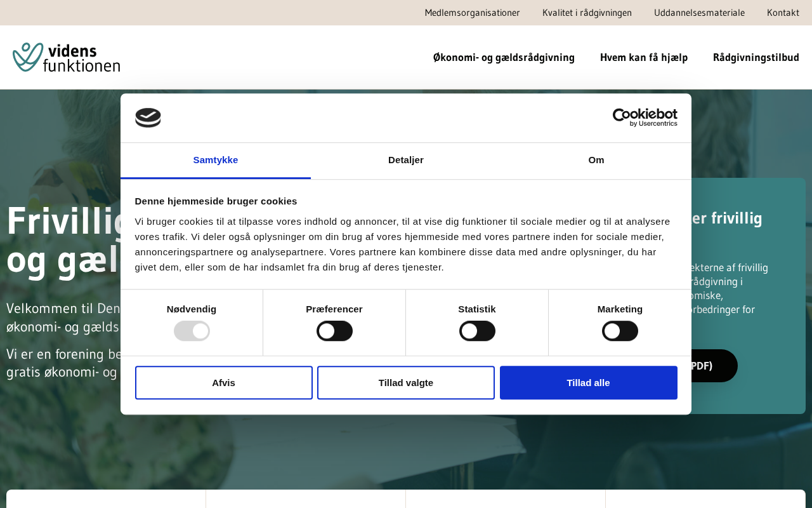Switch to the Samtykke tab
Image resolution: width=812 pixels, height=508 pixels.
point(216,160)
